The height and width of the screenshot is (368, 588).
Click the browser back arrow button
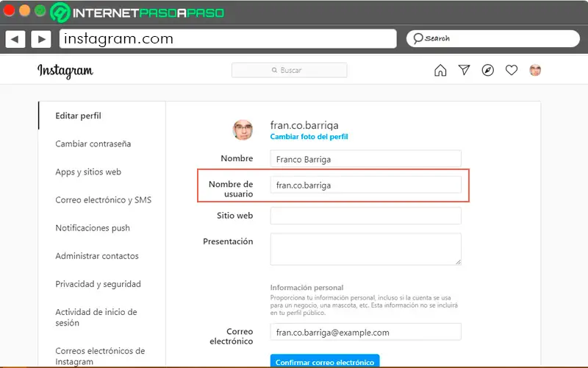pyautogui.click(x=15, y=39)
